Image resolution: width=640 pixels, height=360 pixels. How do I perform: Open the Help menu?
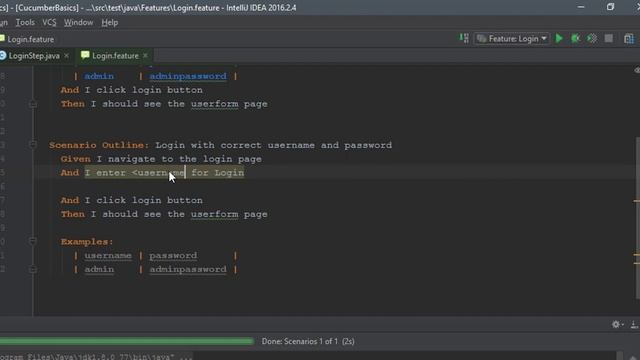click(x=109, y=22)
